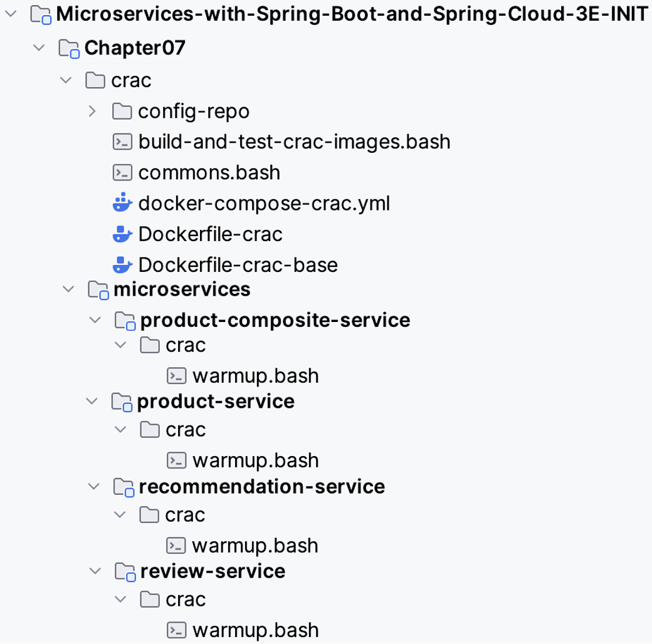Open the build-and-test-crac-images.bash file name
The height and width of the screenshot is (644, 652).
295,142
